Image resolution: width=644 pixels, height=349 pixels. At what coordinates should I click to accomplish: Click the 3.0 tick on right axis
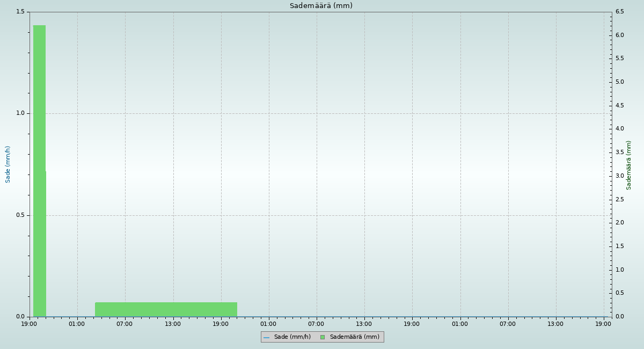pyautogui.click(x=619, y=176)
